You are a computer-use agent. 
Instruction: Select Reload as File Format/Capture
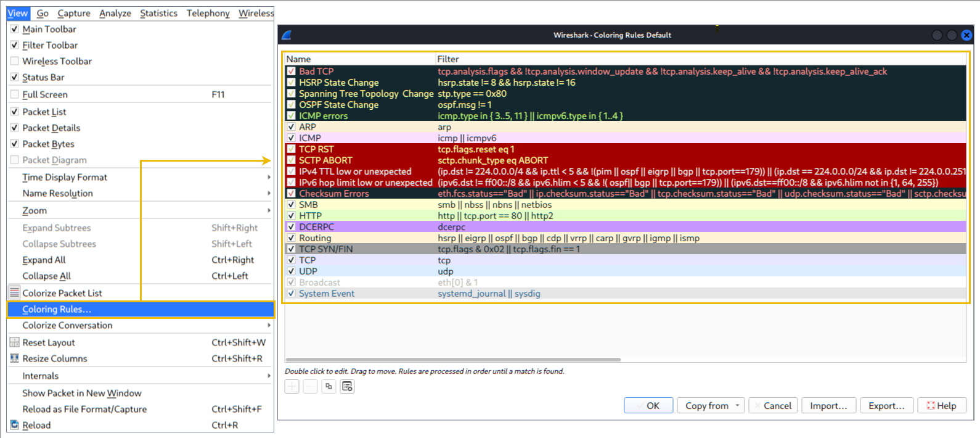coord(140,409)
